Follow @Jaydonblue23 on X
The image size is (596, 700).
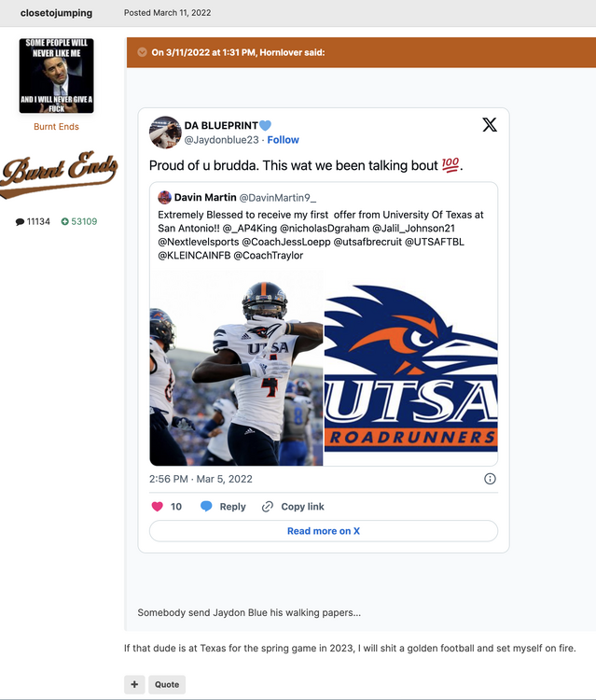coord(283,140)
